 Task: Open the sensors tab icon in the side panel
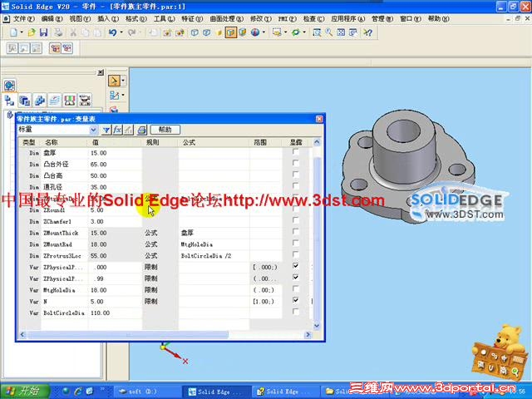click(70, 100)
